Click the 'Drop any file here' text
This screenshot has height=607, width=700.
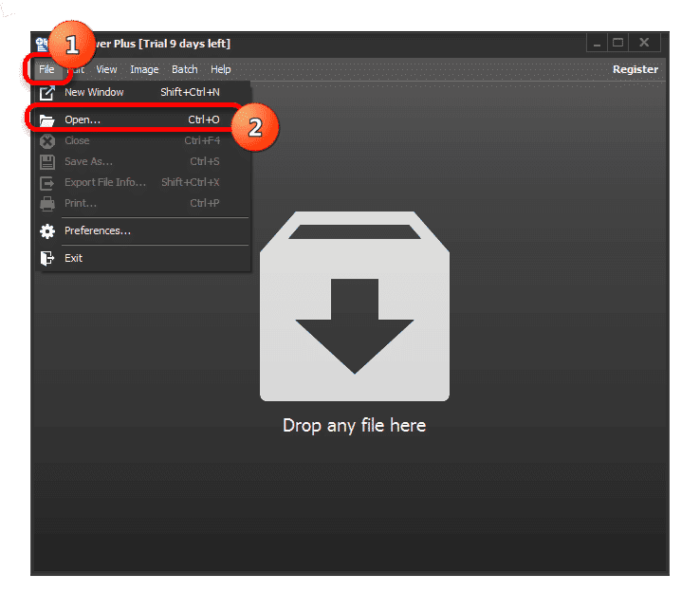coord(355,425)
